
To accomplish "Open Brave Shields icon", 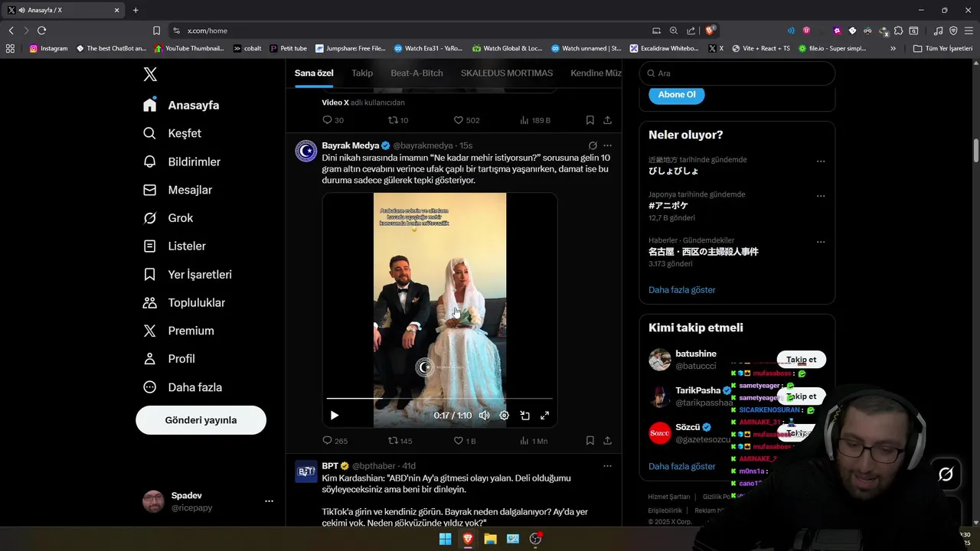I will [x=710, y=31].
